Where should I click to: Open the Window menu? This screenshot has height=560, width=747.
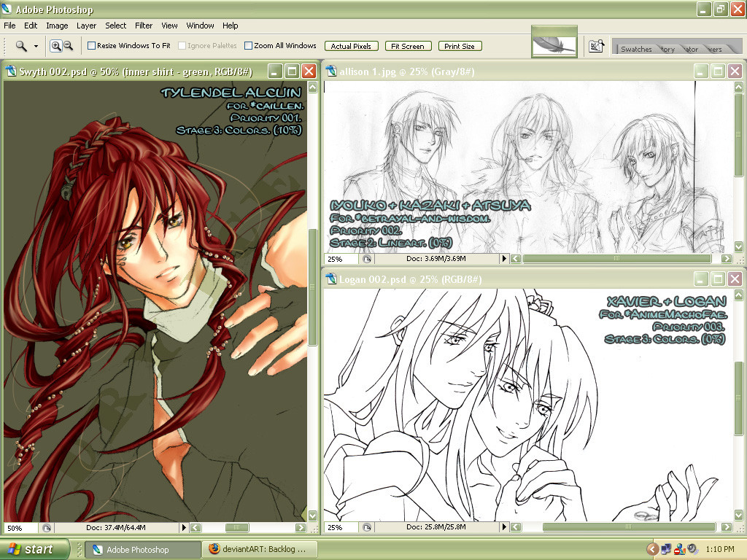[x=200, y=26]
